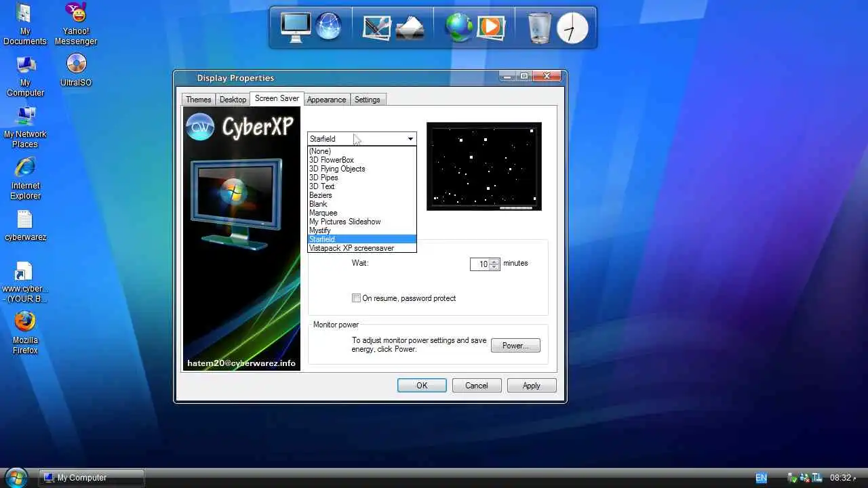Open My Computer desktop icon
The image size is (868, 488).
(25, 76)
